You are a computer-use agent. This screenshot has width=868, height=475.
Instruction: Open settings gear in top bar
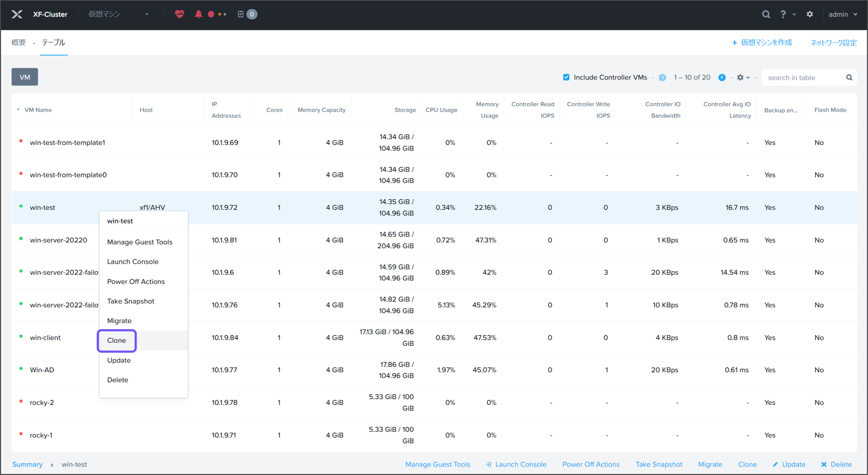tap(810, 14)
